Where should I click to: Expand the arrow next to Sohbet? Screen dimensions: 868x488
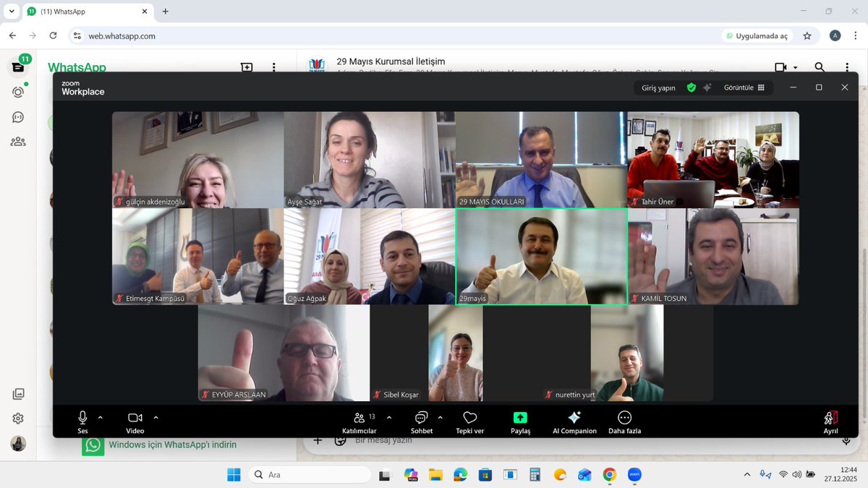pos(440,417)
